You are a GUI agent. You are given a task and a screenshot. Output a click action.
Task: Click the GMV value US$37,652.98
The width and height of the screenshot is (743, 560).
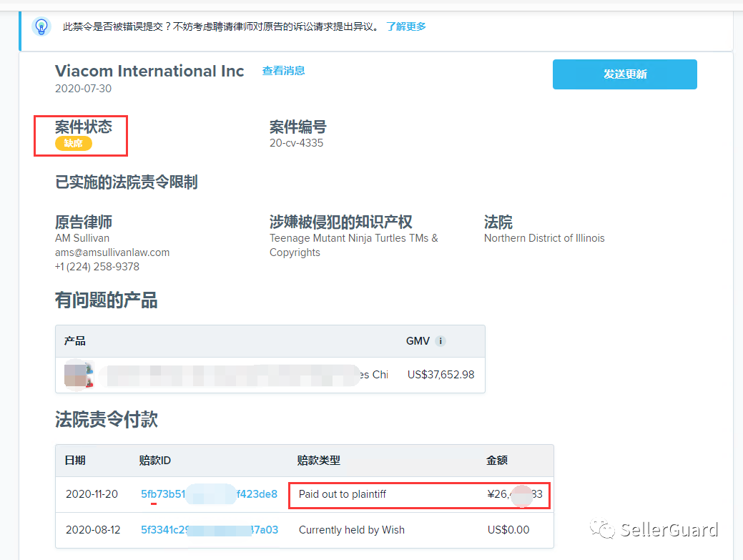point(441,375)
